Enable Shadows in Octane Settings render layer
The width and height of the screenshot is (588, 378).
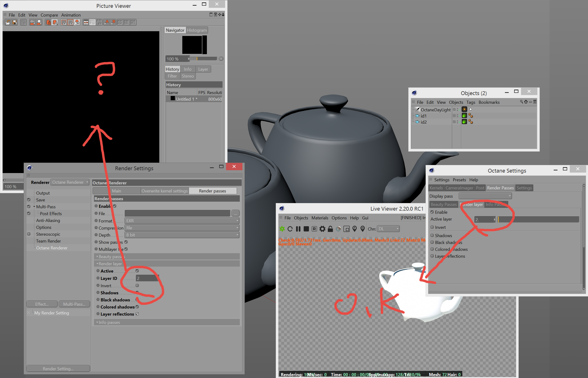click(432, 235)
